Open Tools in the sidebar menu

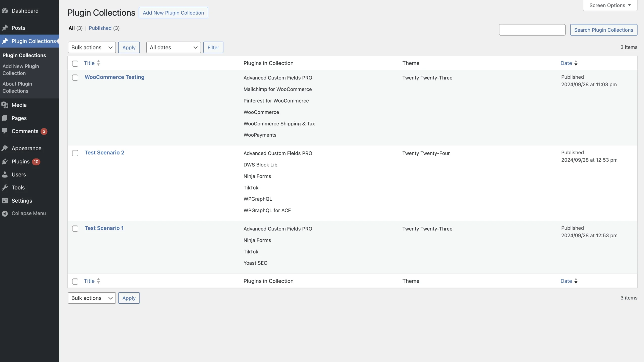pos(18,188)
